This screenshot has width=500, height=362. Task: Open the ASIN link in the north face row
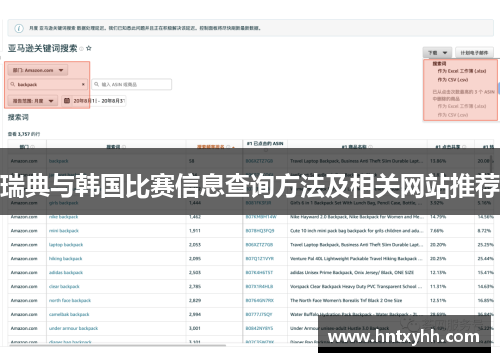pos(260,301)
